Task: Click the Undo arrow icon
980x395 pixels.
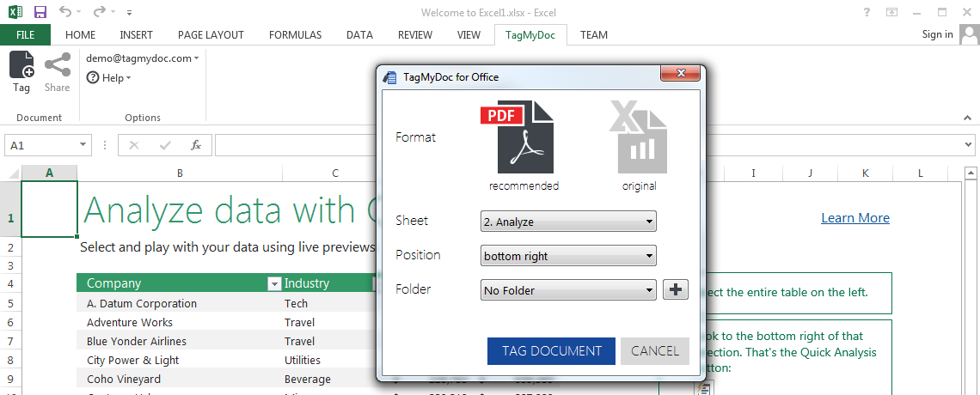Action: tap(65, 12)
